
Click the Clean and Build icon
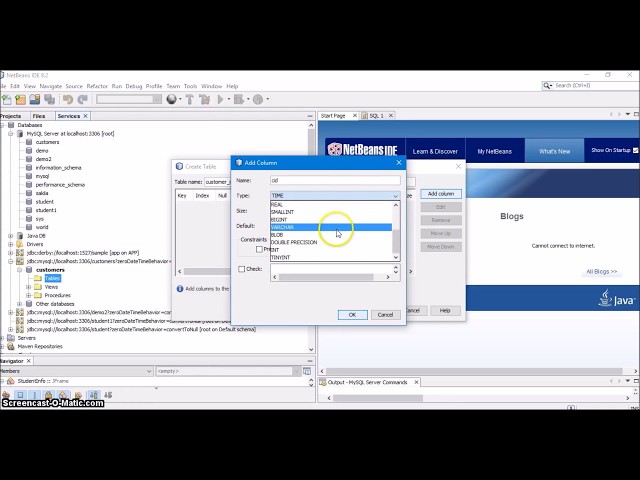[204, 99]
